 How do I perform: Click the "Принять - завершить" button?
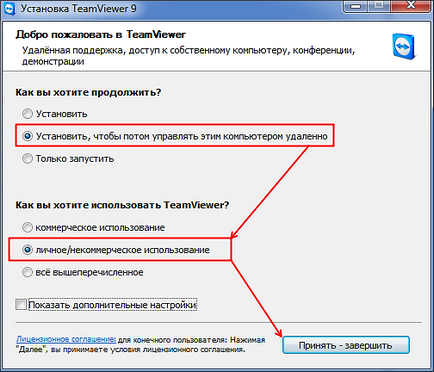[346, 345]
